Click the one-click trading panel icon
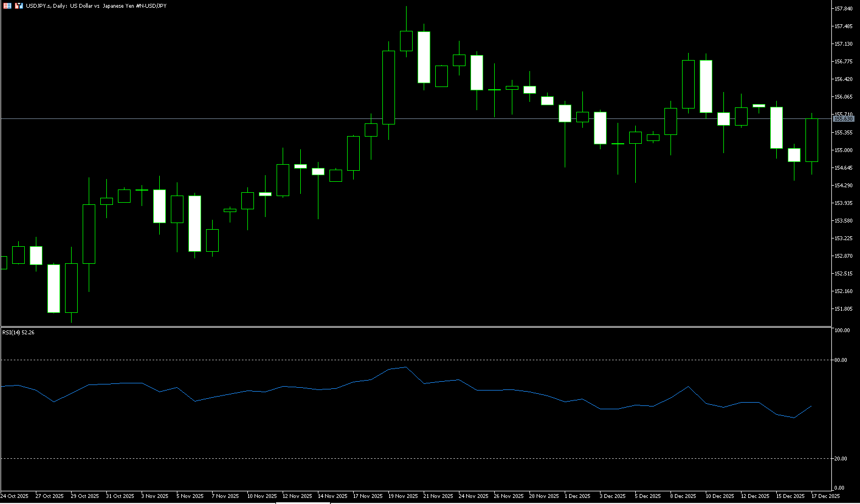The height and width of the screenshot is (504, 860). (19, 6)
